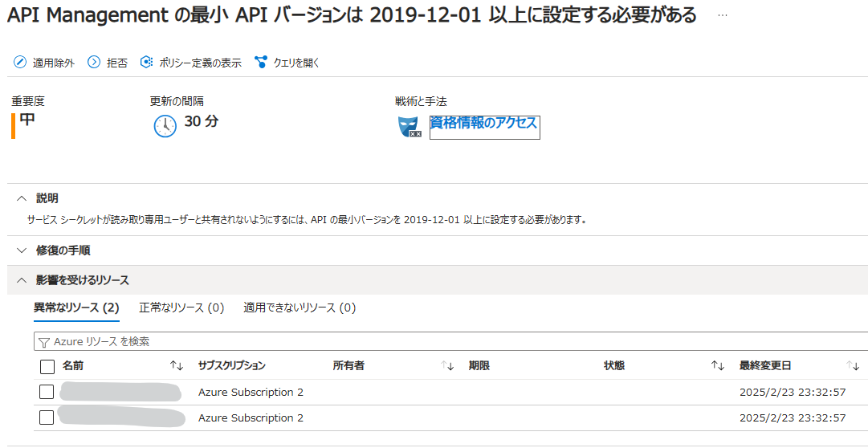Click the 重要度 label
Image resolution: width=868 pixels, height=448 pixels.
(x=27, y=101)
